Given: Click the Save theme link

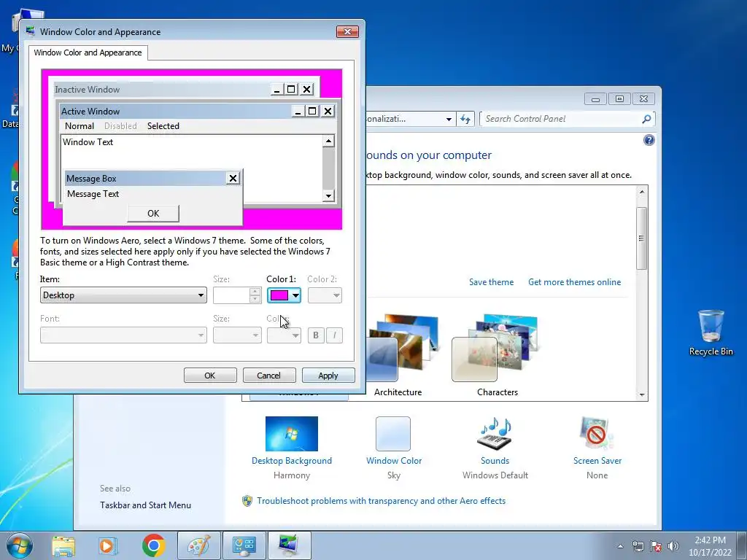Looking at the screenshot, I should pos(491,282).
